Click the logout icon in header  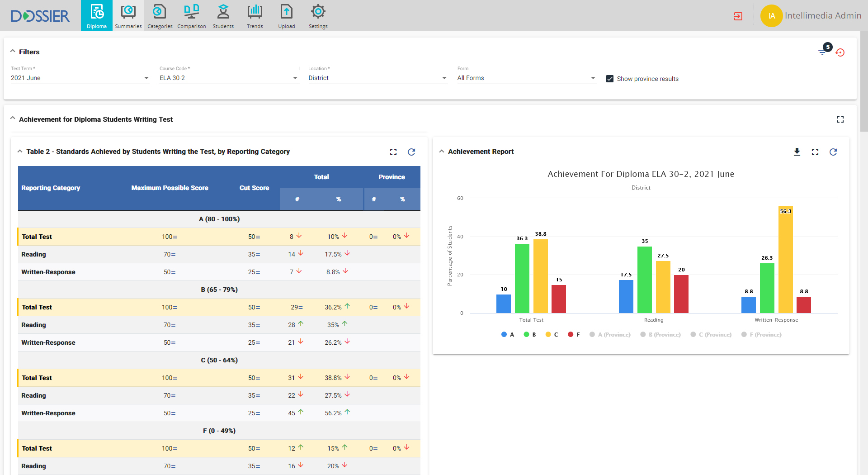tap(738, 16)
